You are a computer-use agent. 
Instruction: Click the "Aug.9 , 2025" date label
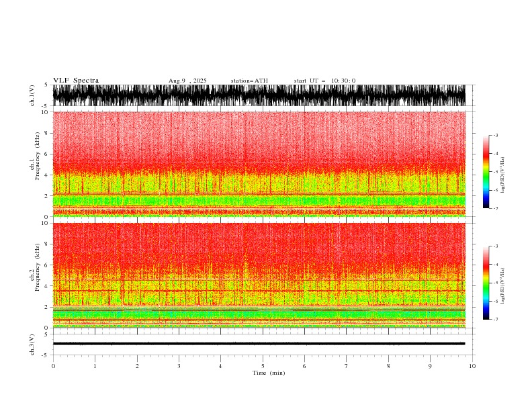click(x=187, y=81)
